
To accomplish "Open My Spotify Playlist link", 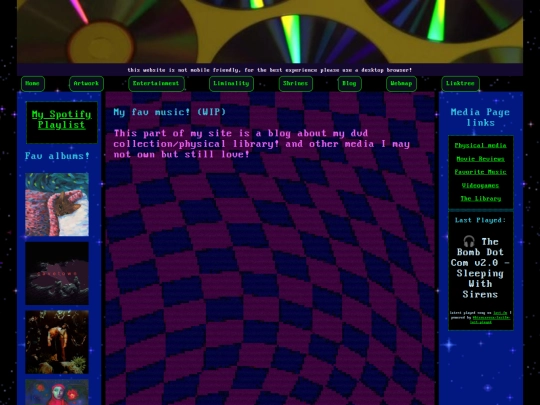I will tap(62, 120).
